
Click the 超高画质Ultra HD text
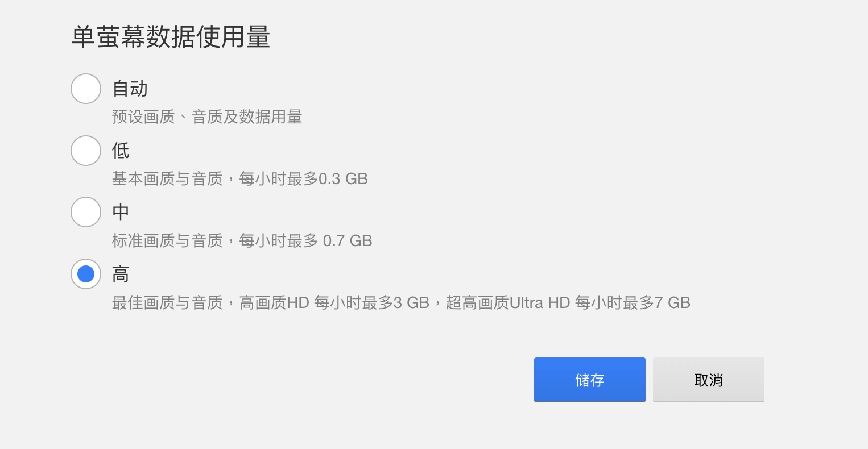pos(508,302)
